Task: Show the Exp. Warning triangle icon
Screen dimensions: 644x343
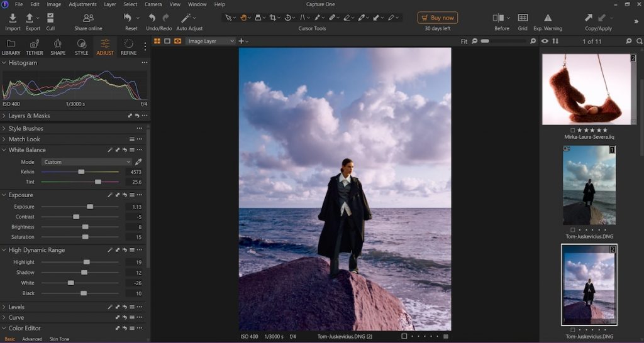Action: click(548, 18)
